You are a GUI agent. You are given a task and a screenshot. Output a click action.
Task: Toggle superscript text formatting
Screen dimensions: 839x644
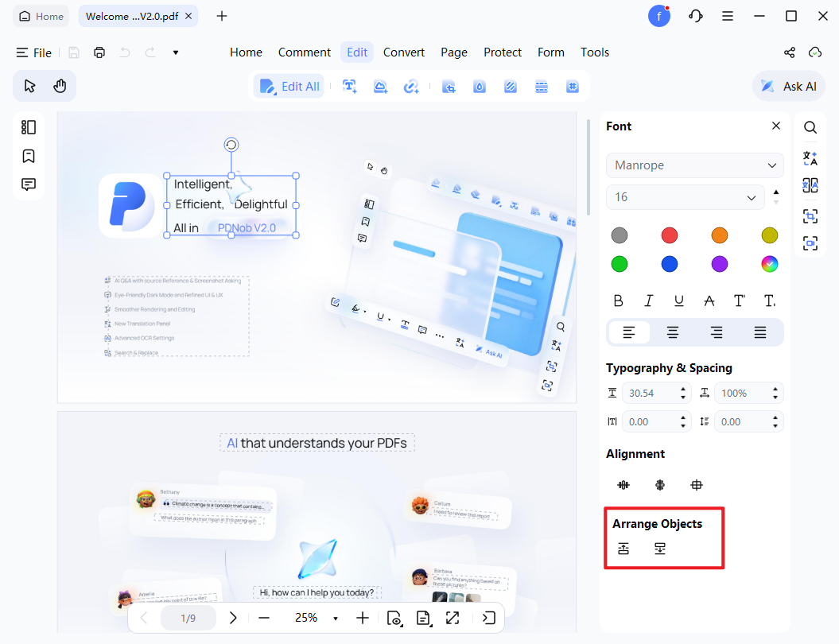[x=739, y=301]
